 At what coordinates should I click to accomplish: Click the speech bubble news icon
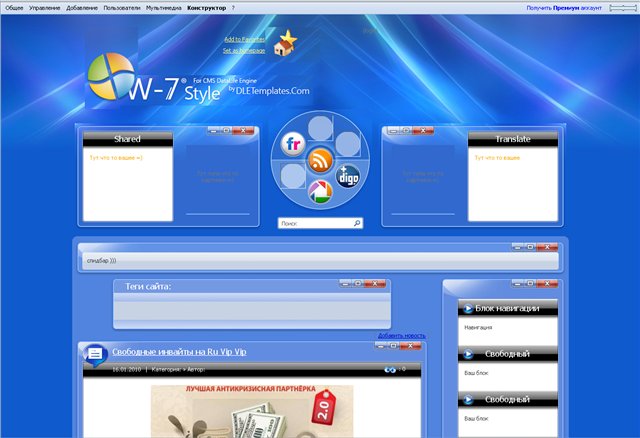(x=95, y=354)
